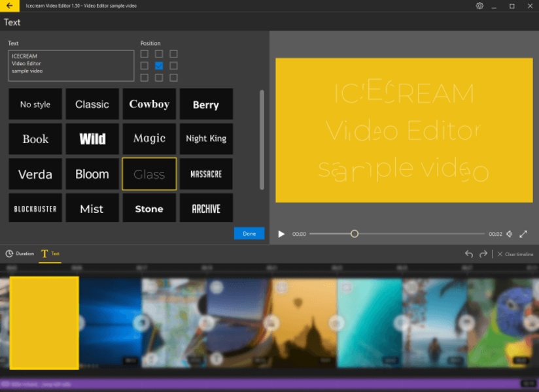Screen dimensions: 539x392
Task: Apply the Night King text style
Action: (x=206, y=139)
